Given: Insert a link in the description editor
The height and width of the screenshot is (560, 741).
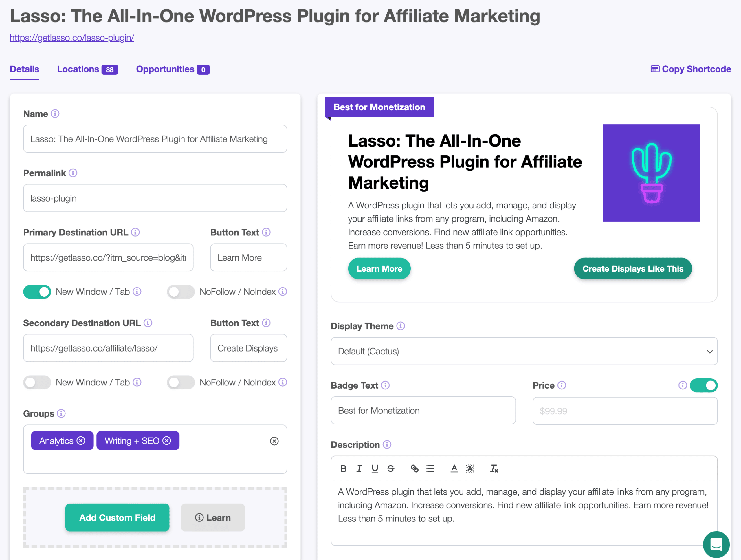Looking at the screenshot, I should [x=414, y=469].
